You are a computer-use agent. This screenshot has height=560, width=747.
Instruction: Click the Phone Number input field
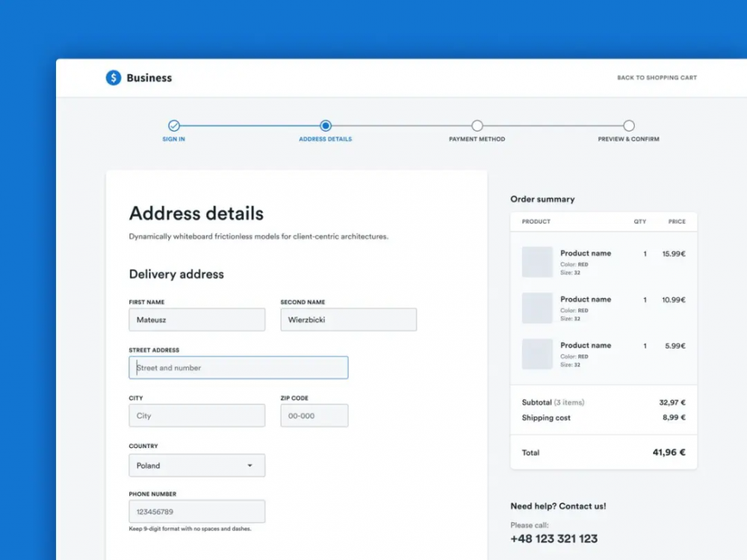point(196,511)
